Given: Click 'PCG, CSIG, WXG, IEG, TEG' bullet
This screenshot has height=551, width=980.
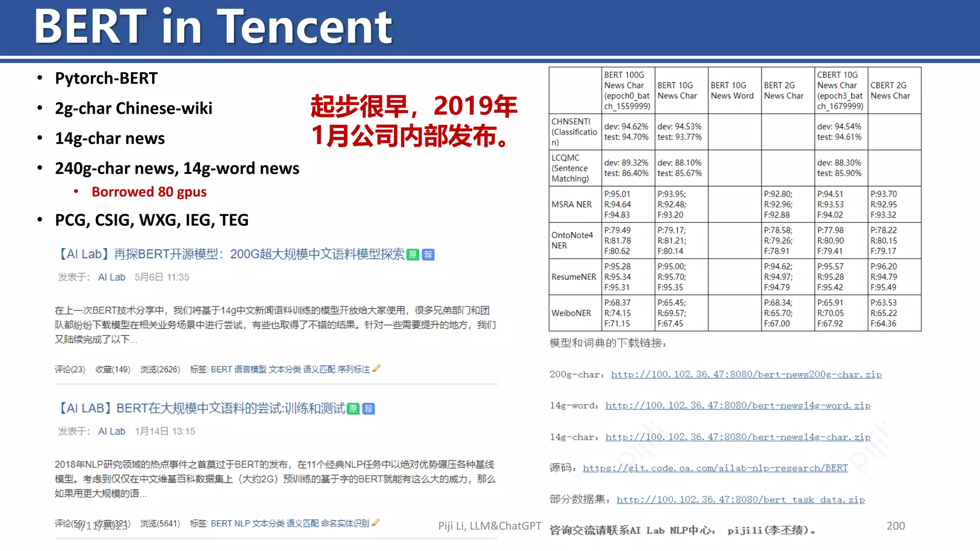Looking at the screenshot, I should tap(152, 220).
